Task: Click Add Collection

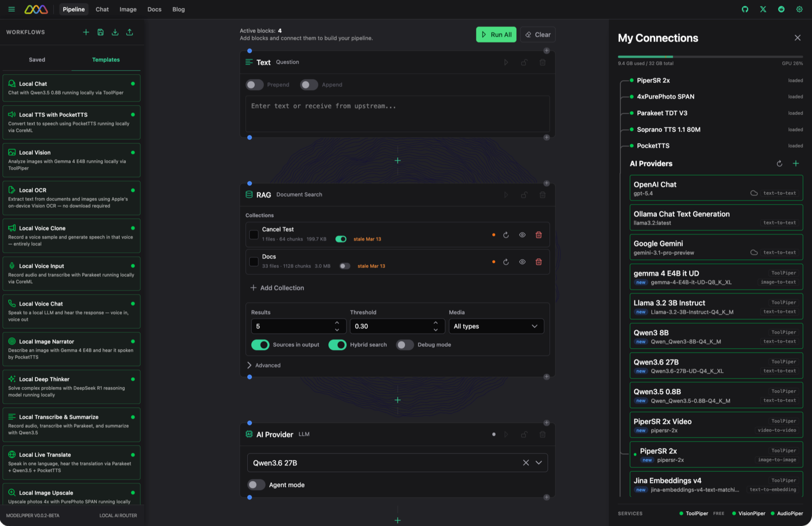Action: pos(277,288)
